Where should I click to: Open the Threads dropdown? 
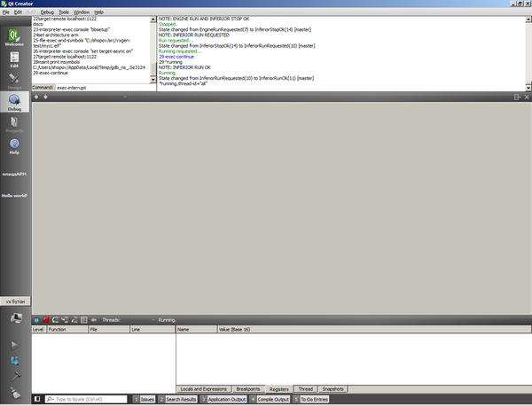pyautogui.click(x=129, y=320)
